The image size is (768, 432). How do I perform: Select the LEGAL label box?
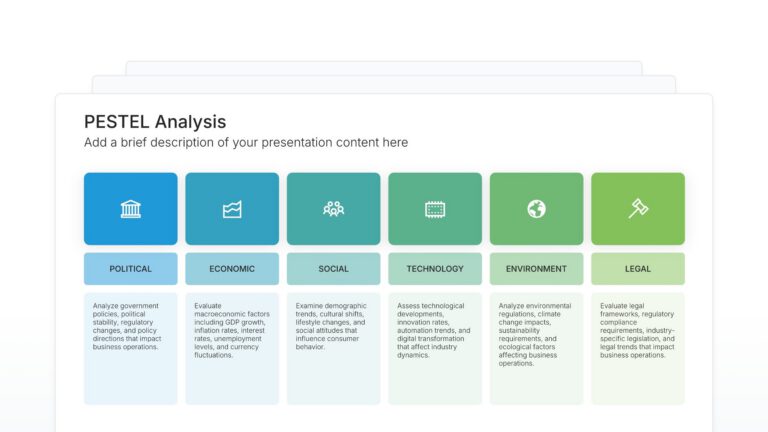pos(638,269)
